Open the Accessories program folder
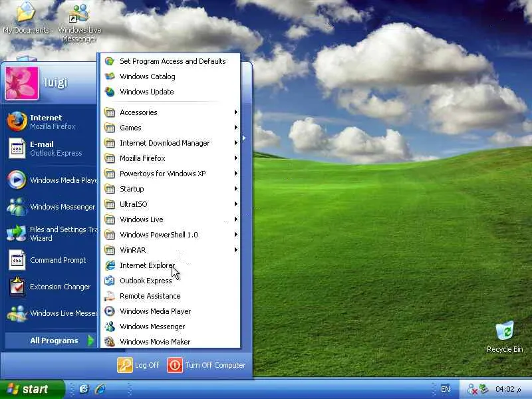Viewport: 532px width, 399px height. point(171,112)
